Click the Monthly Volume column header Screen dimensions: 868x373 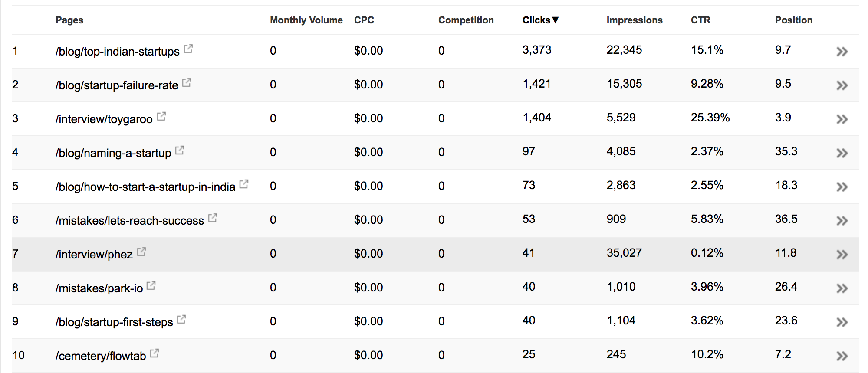click(x=306, y=20)
